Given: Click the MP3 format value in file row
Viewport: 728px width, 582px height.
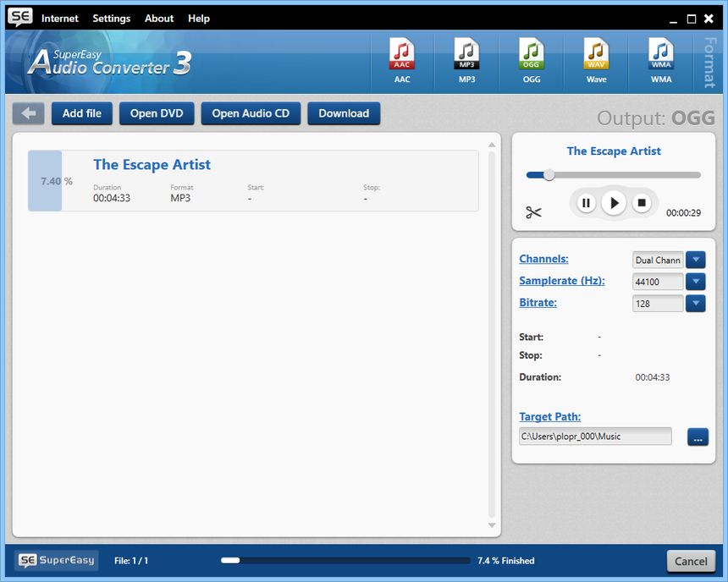Looking at the screenshot, I should click(x=180, y=198).
